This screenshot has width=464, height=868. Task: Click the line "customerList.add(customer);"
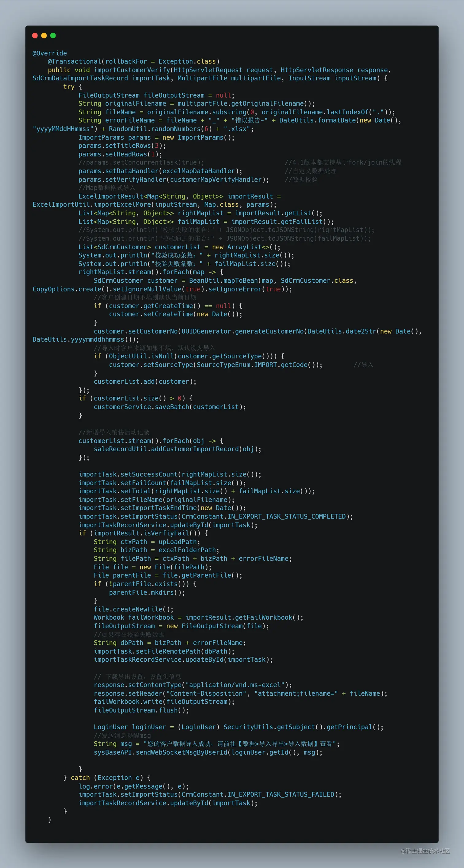pos(145,382)
